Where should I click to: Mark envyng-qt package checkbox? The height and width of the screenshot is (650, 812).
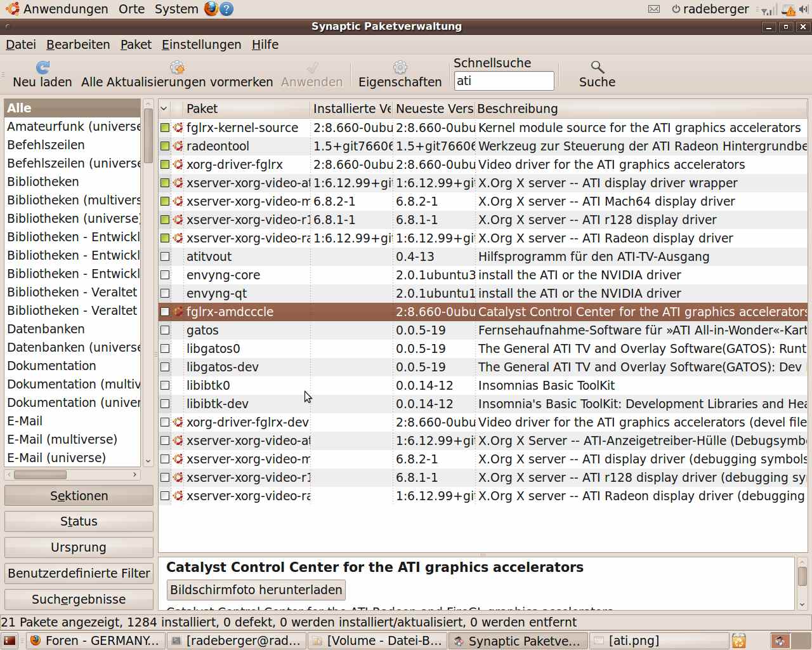pos(165,293)
